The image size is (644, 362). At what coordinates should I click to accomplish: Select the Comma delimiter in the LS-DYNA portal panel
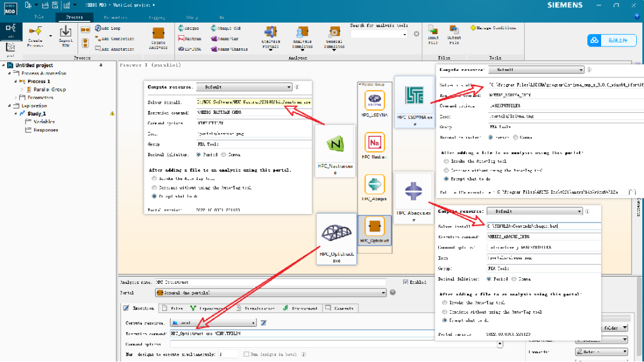tap(515, 138)
